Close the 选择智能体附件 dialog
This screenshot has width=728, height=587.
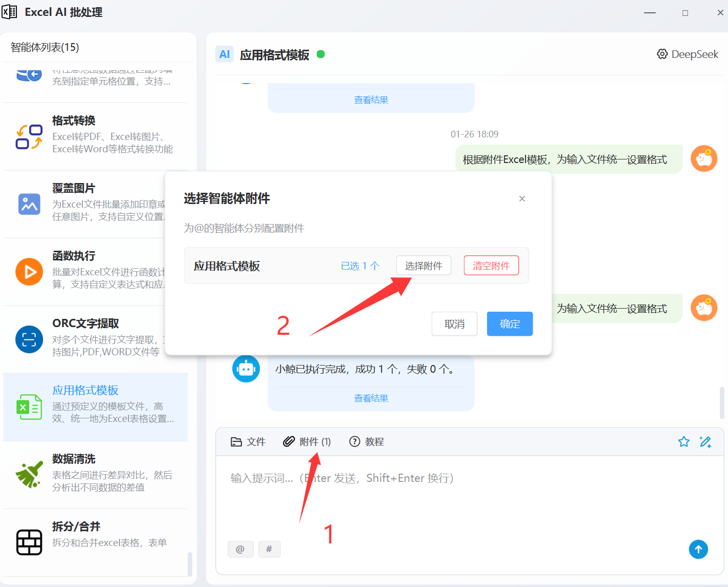(522, 198)
